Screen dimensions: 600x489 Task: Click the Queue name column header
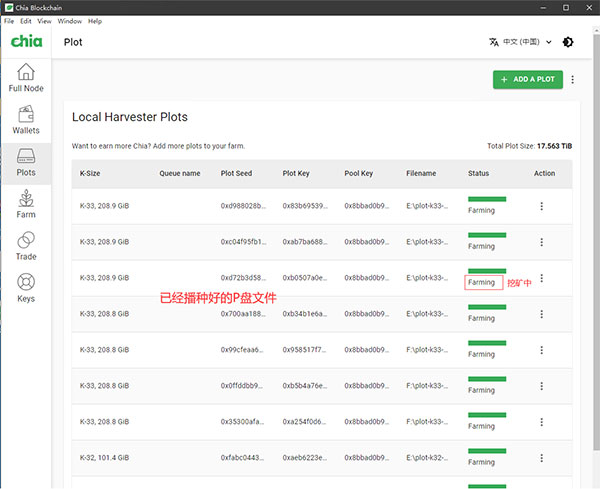pos(180,173)
